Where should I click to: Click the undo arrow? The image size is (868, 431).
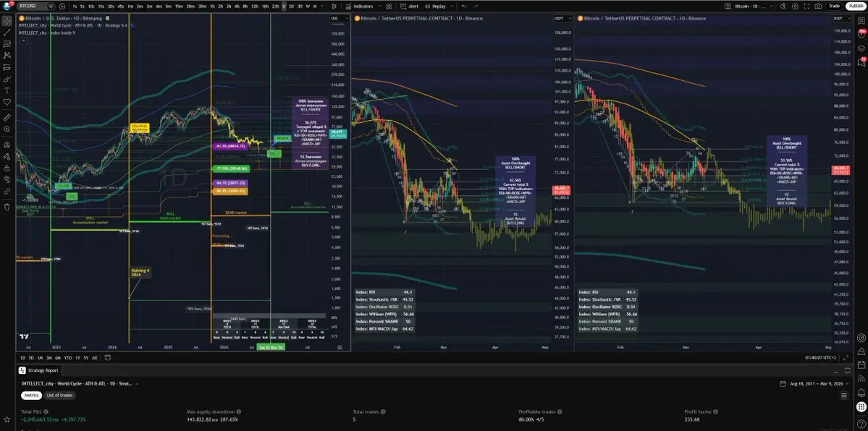[464, 6]
